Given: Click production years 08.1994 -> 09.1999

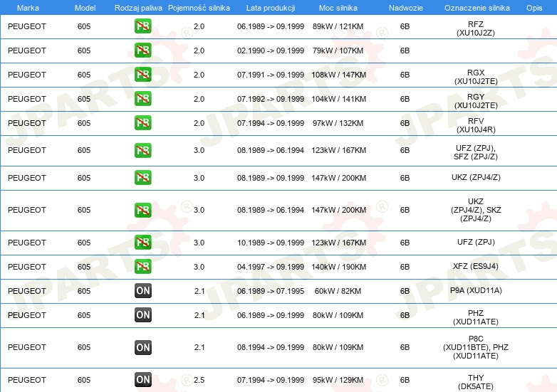Looking at the screenshot, I should 271,347.
